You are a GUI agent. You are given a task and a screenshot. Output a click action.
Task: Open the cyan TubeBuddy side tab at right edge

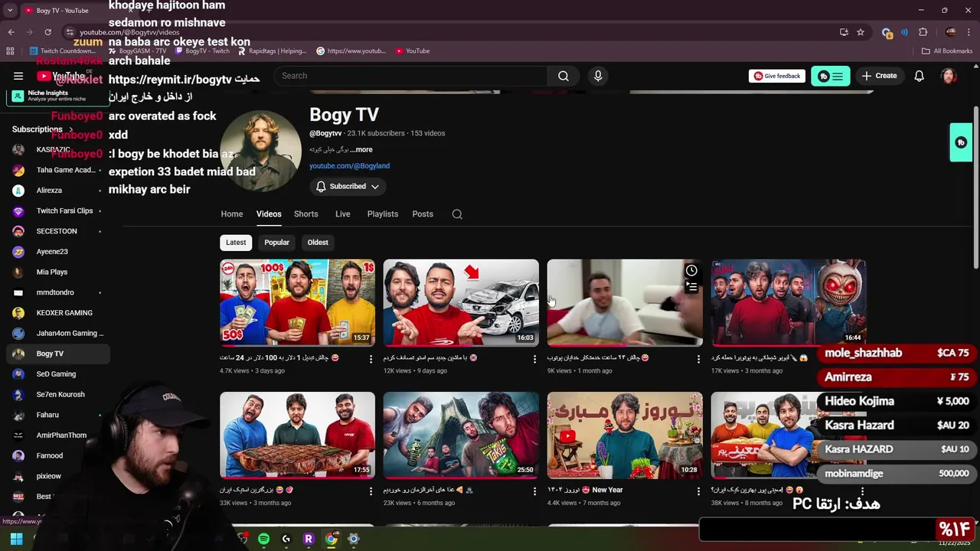[961, 142]
